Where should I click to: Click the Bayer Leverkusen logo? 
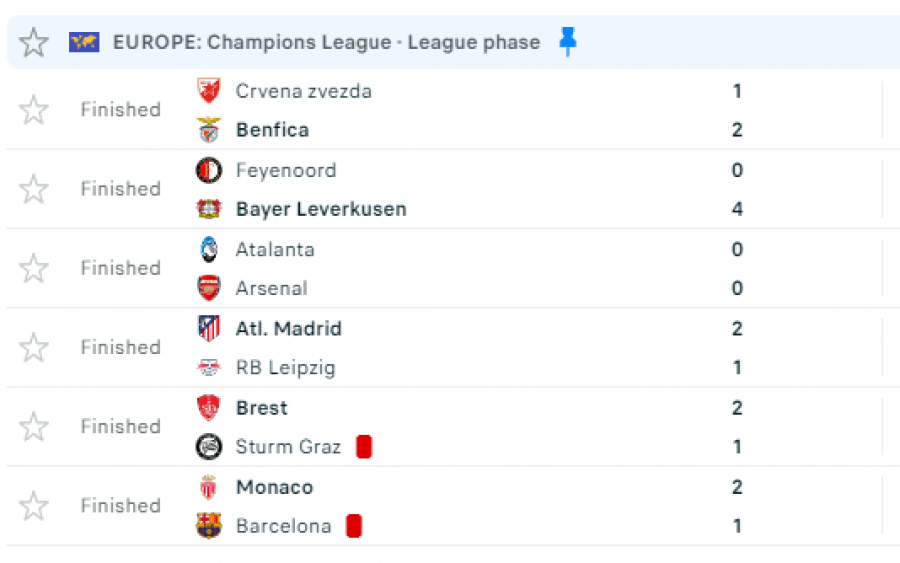click(208, 209)
